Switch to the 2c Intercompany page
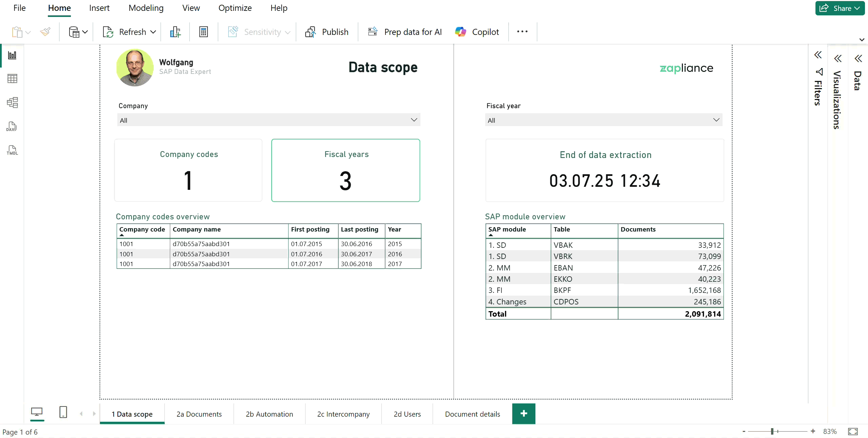This screenshot has width=868, height=438. point(343,414)
